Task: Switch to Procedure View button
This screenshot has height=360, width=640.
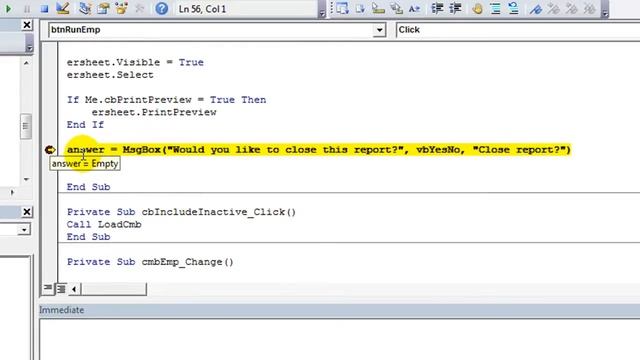Action: tap(48, 289)
